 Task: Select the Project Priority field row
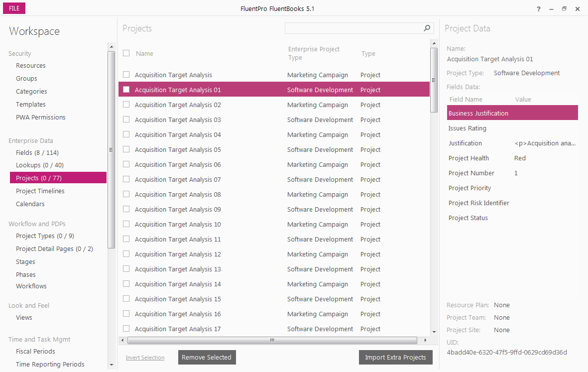click(x=512, y=188)
